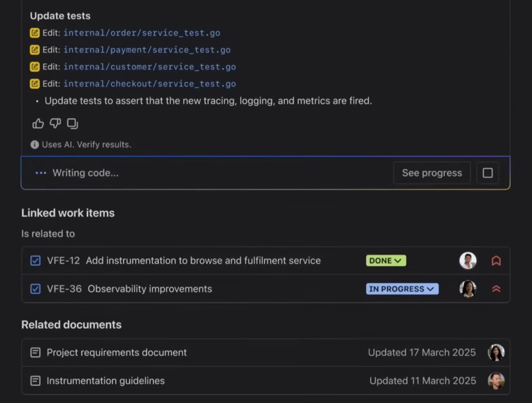This screenshot has height=403, width=532.
Task: Open the internal/customer/service_test.go file
Action: point(151,67)
